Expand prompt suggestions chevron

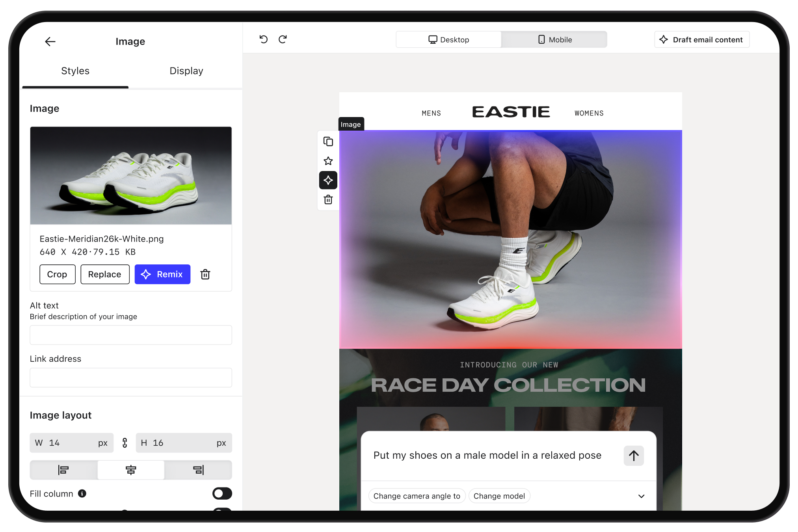(x=642, y=496)
